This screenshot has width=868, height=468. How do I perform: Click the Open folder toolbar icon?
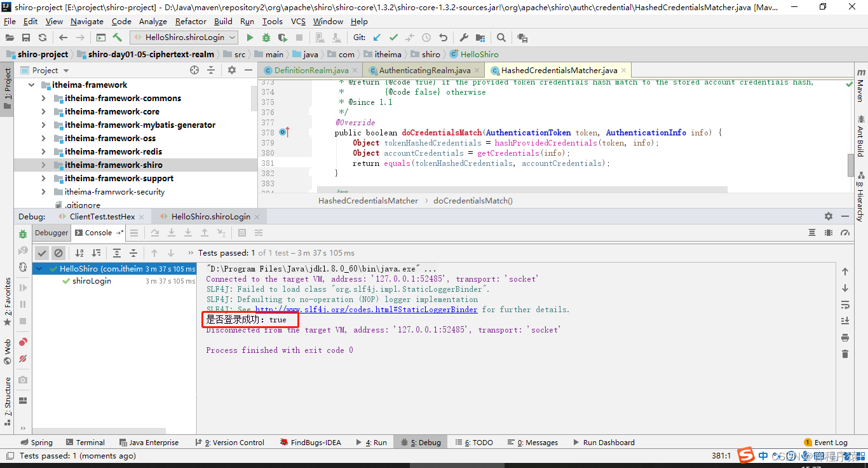pyautogui.click(x=10, y=38)
